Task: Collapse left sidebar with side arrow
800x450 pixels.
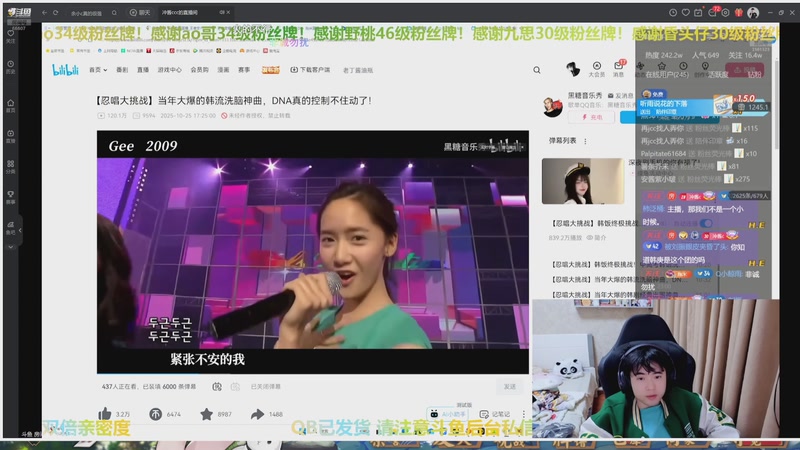Action: tap(20, 231)
